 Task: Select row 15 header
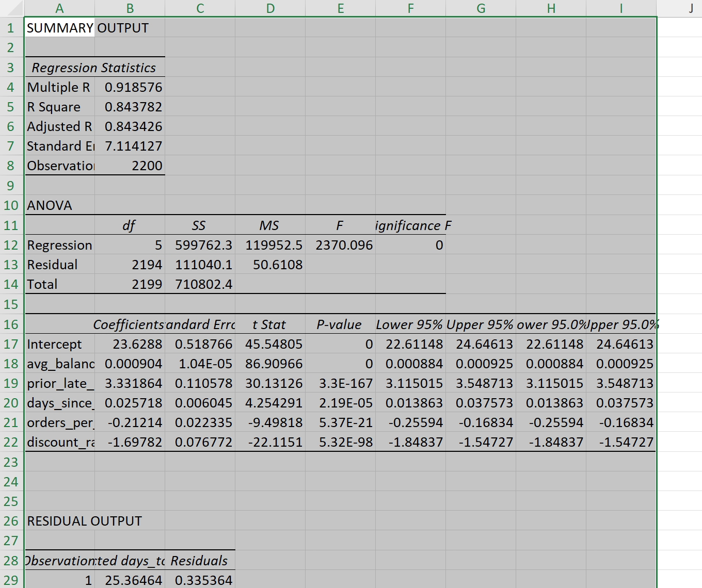(12, 304)
